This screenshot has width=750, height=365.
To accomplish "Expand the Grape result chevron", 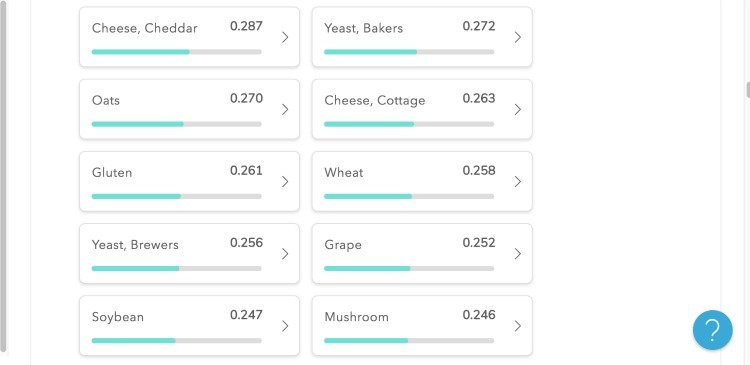I will point(518,254).
